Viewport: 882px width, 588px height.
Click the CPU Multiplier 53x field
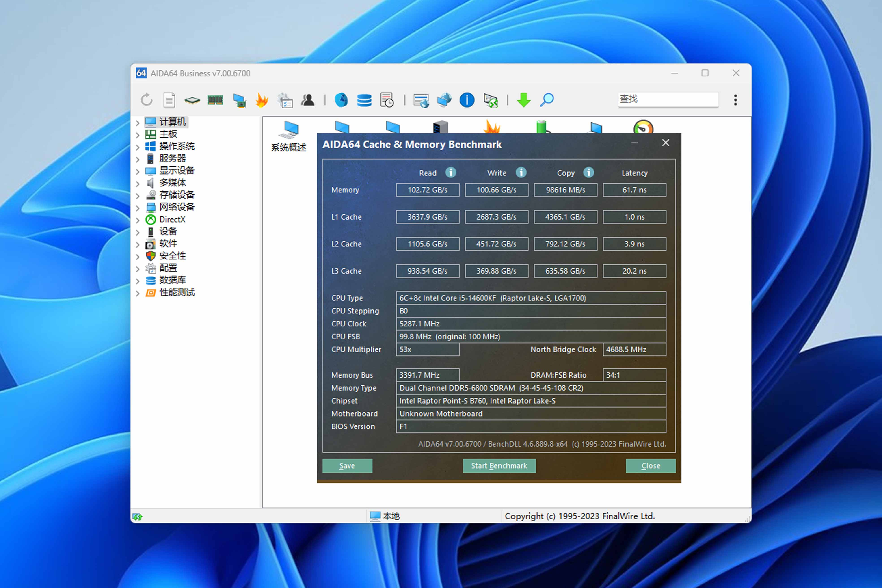click(428, 350)
